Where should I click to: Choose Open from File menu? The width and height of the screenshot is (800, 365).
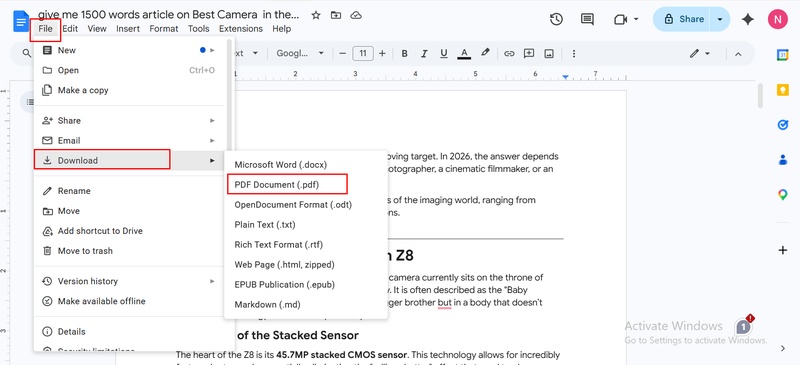[x=130, y=70]
